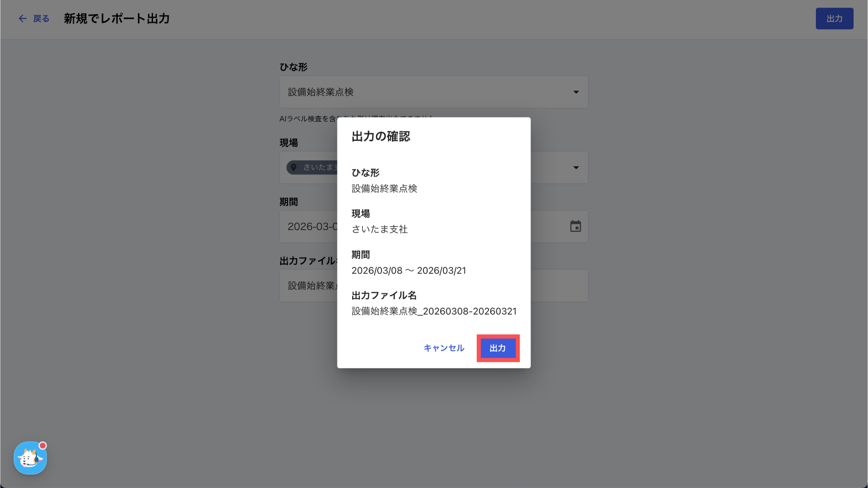The width and height of the screenshot is (868, 488).
Task: Click the period text 2026/03/08 ～ 2026/03/21
Action: (x=409, y=270)
